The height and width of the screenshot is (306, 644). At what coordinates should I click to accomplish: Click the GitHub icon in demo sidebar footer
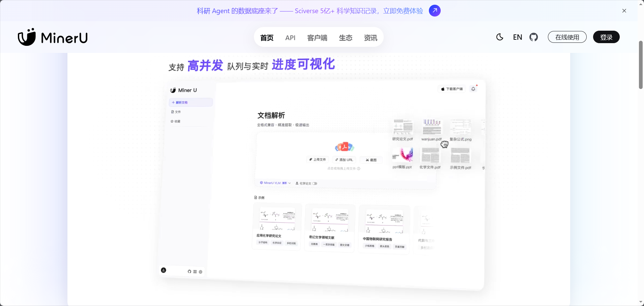pos(189,271)
